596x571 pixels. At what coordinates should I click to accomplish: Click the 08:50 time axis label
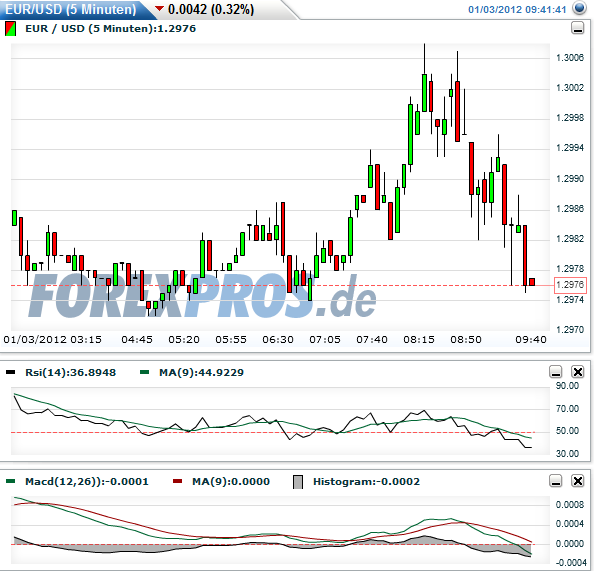click(x=466, y=339)
